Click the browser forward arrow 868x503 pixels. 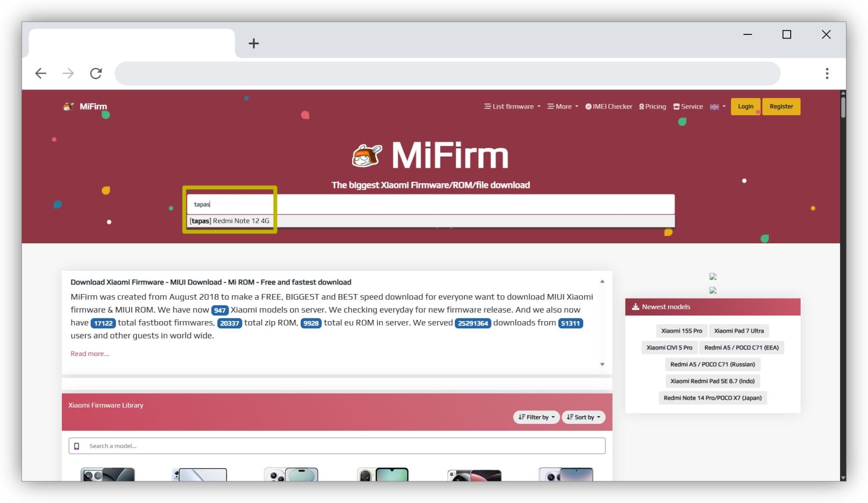pyautogui.click(x=68, y=73)
